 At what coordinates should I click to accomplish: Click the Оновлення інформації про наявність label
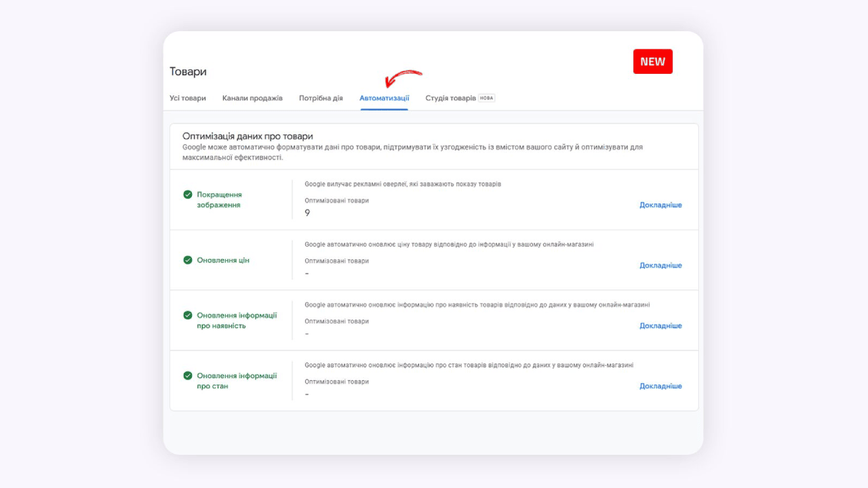(237, 321)
